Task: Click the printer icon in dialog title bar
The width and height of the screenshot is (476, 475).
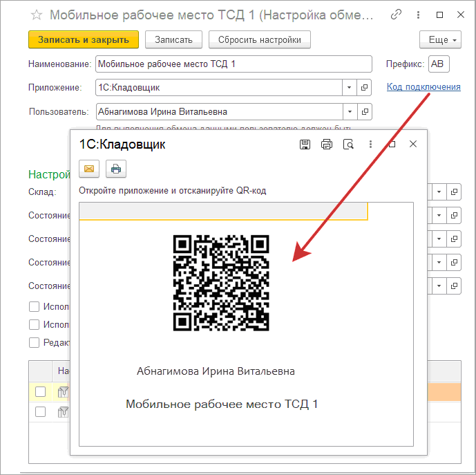Action: pyautogui.click(x=327, y=144)
